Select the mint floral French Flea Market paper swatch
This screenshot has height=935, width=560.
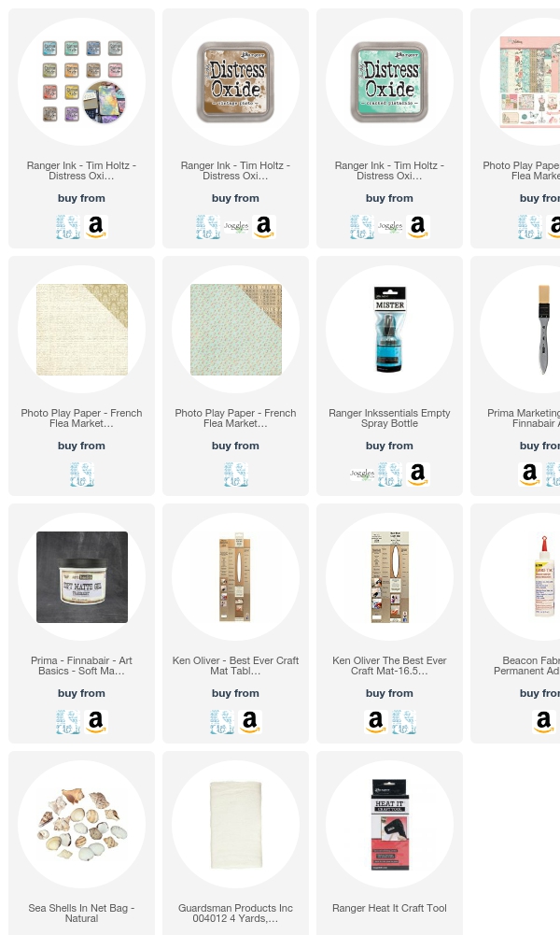[x=236, y=329]
